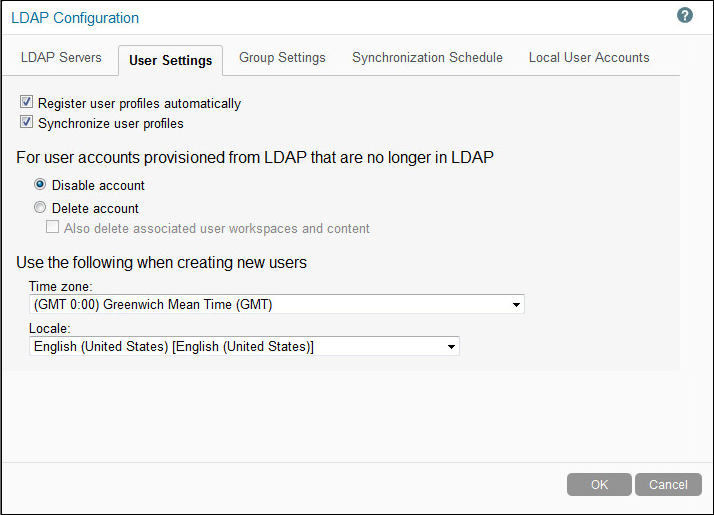This screenshot has height=515, width=714.
Task: Switch to the LDAP Servers tab
Action: [x=61, y=58]
